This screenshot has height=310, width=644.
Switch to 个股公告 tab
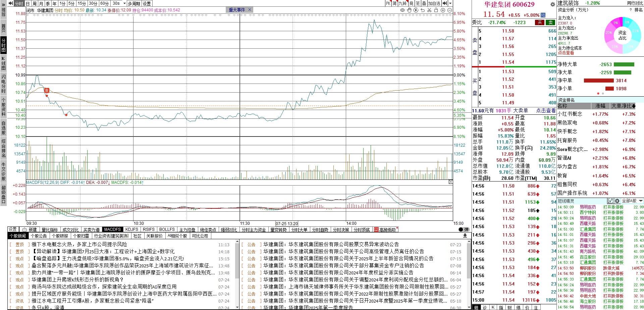click(x=39, y=236)
